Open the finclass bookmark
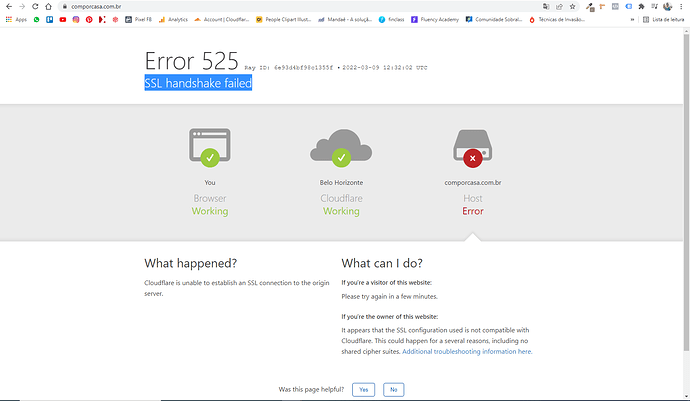Image resolution: width=690 pixels, height=401 pixels. pyautogui.click(x=392, y=19)
